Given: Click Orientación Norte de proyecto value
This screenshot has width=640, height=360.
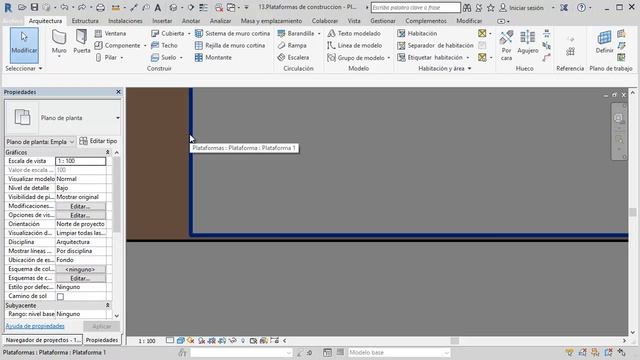Looking at the screenshot, I should (80, 224).
